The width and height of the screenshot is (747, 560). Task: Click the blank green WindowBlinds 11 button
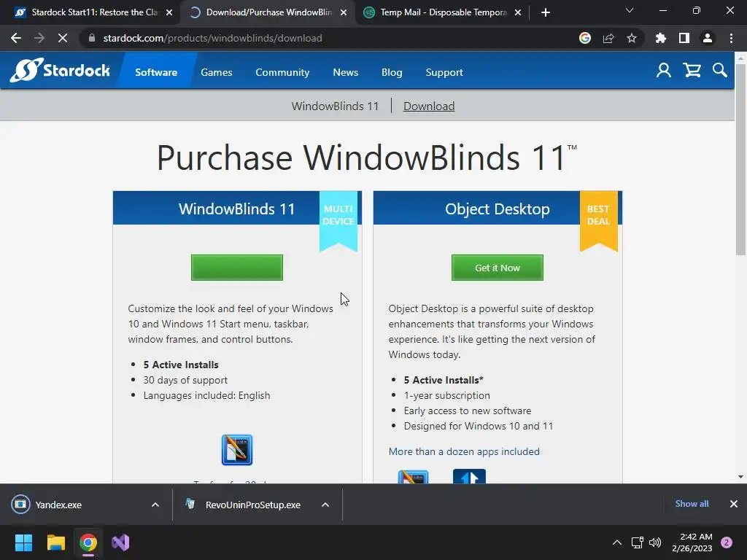click(237, 268)
